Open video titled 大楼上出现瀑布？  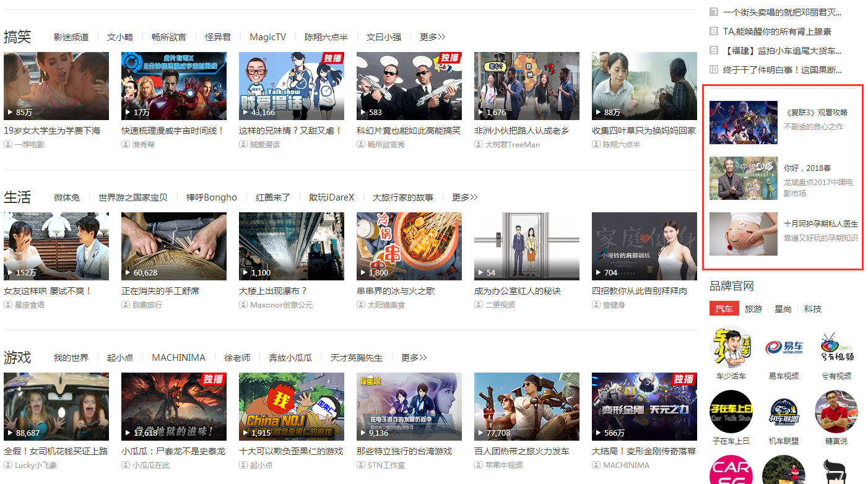(273, 291)
